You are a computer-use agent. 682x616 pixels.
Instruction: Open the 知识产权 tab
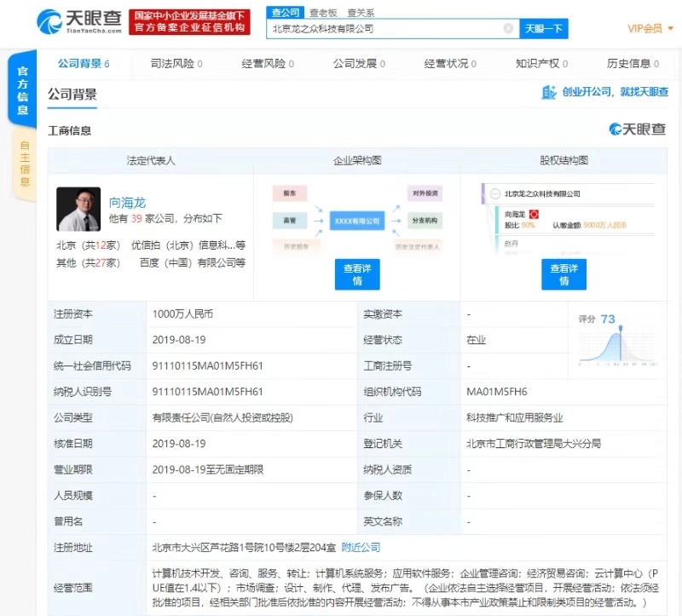click(541, 64)
